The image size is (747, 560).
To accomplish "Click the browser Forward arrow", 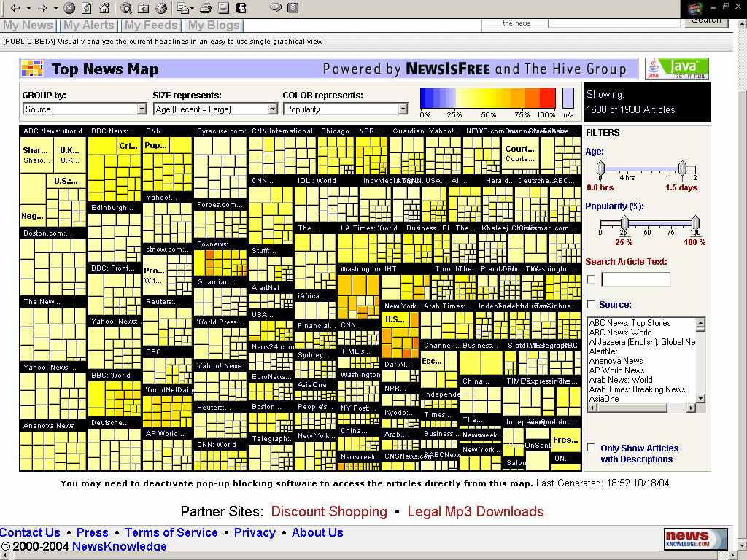I will (42, 7).
